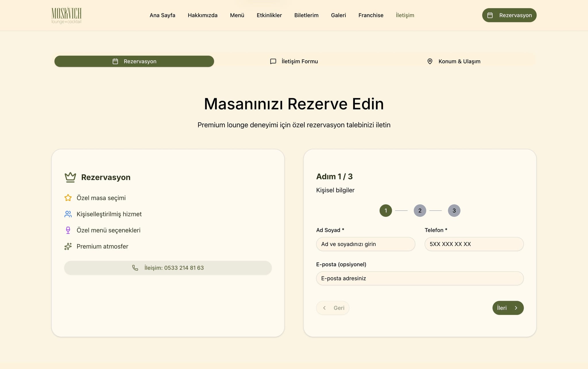Click the crown icon above the Rezervasyon features list
Screen dimensions: 588x369
pos(70,177)
